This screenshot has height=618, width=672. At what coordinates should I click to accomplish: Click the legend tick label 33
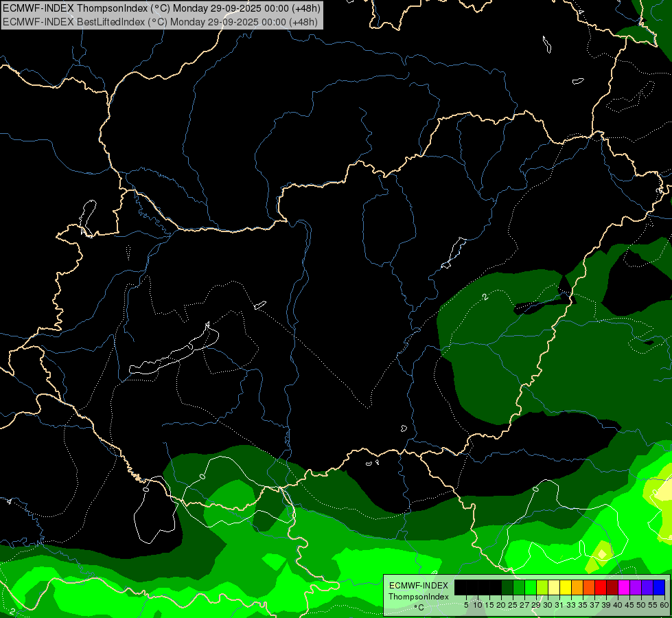pyautogui.click(x=571, y=605)
